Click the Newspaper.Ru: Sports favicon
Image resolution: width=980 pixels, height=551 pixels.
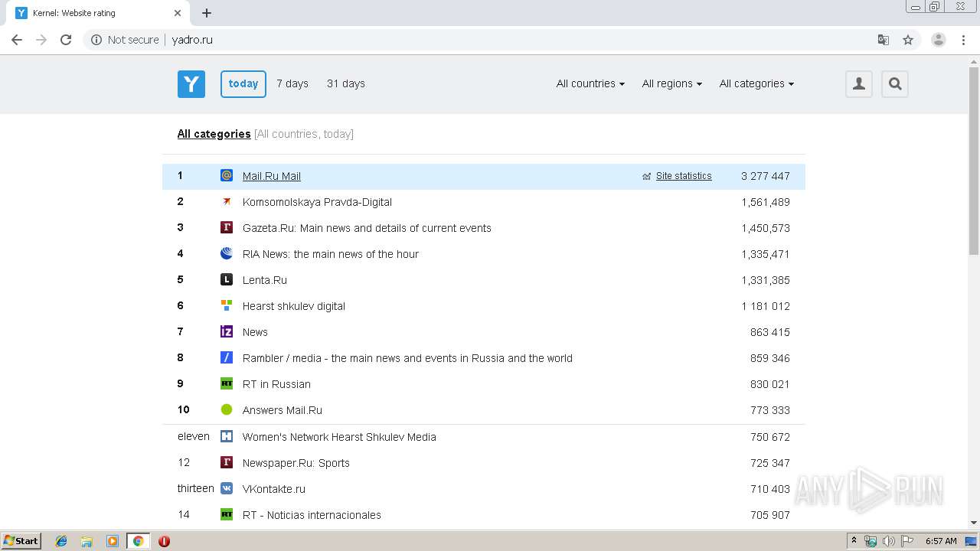coord(227,462)
